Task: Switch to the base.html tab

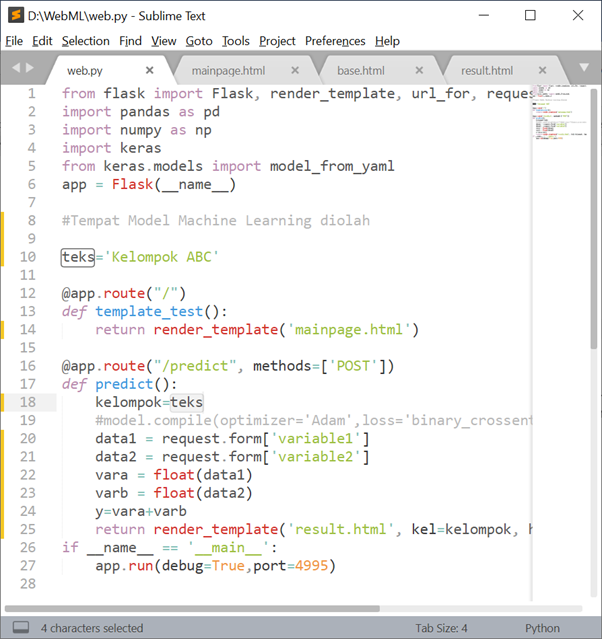Action: click(360, 71)
